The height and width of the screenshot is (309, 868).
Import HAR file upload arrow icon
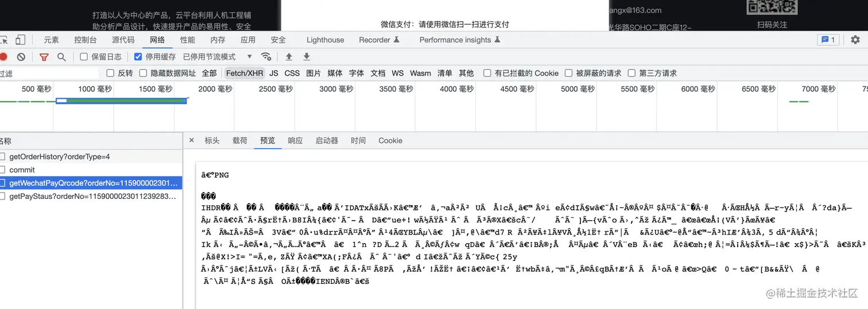pos(289,57)
